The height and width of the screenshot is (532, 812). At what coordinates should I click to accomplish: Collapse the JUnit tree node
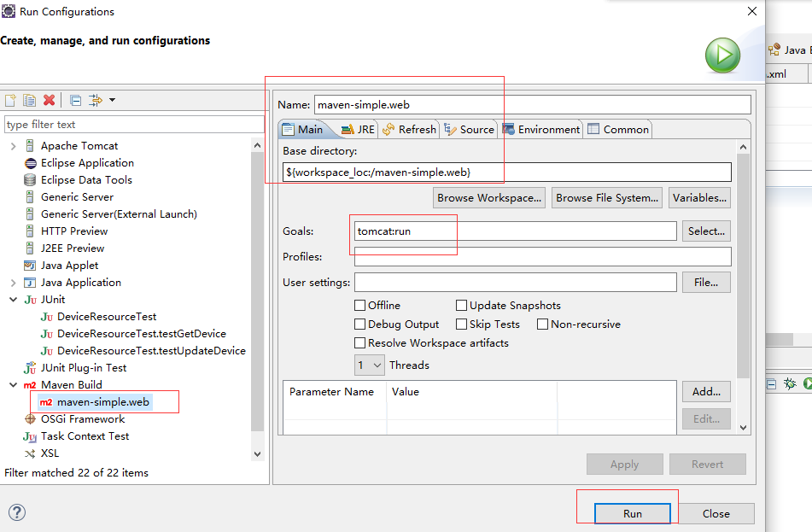tap(14, 300)
